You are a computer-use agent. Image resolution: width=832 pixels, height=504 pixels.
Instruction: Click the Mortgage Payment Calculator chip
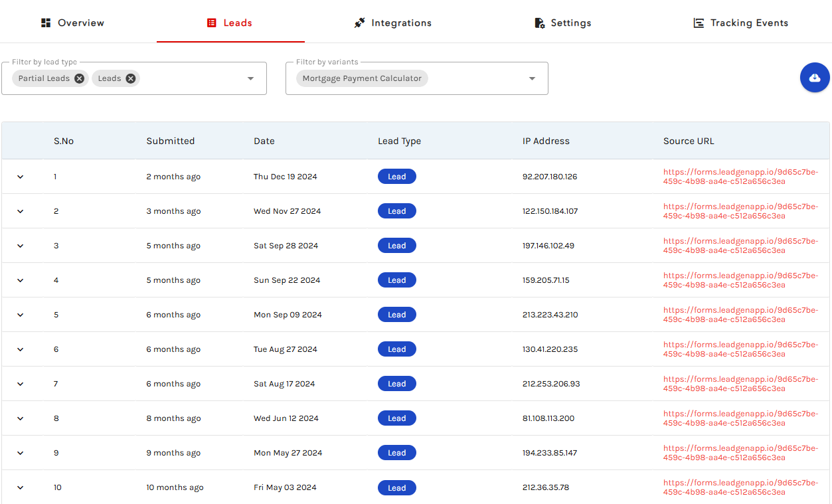coord(362,78)
